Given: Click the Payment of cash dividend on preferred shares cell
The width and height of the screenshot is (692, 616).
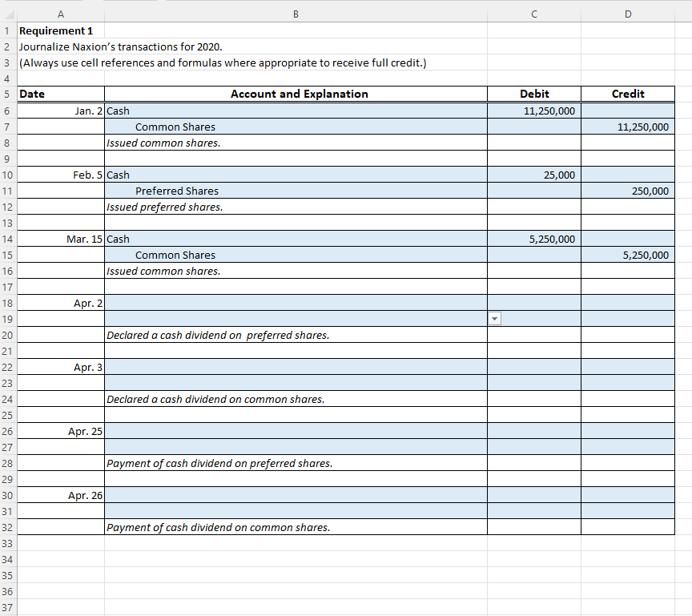Looking at the screenshot, I should pos(296,463).
